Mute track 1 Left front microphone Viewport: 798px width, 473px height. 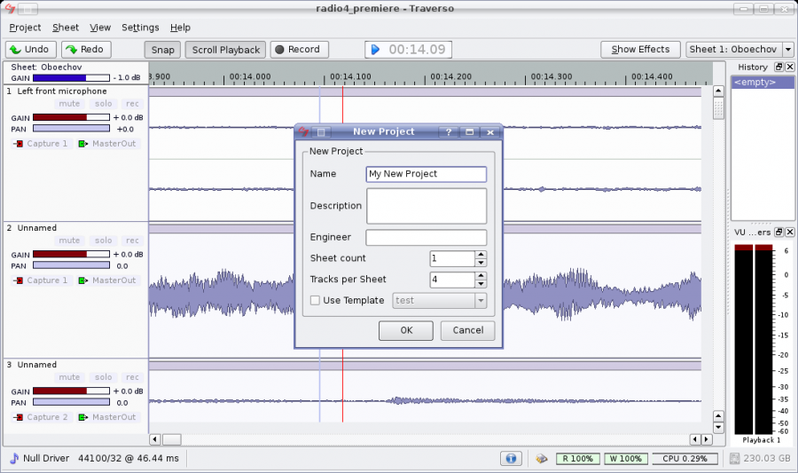point(69,104)
